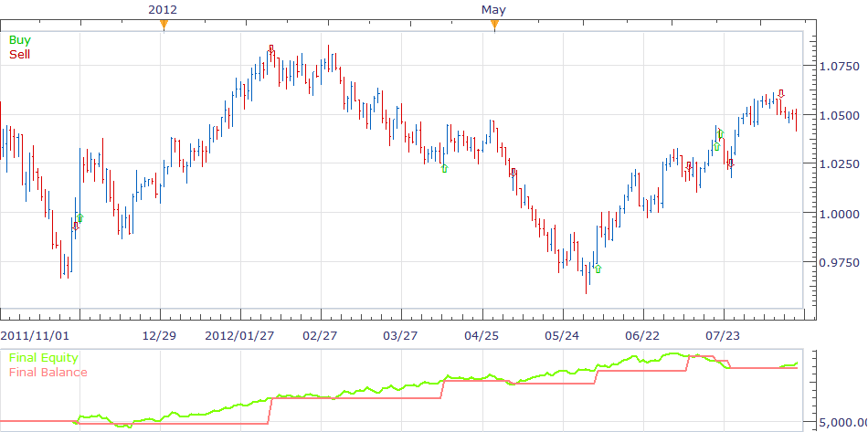Select the uppermost green buy arrow near 07/23

coord(720,133)
